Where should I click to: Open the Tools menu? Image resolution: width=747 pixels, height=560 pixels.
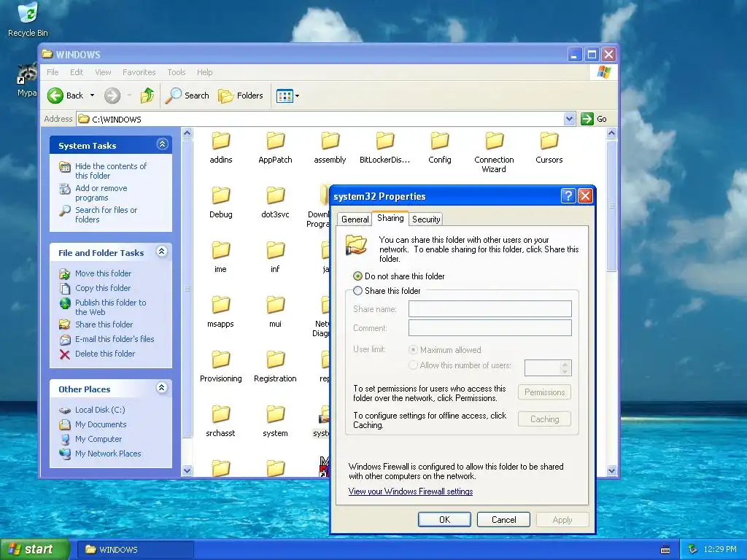coord(177,72)
